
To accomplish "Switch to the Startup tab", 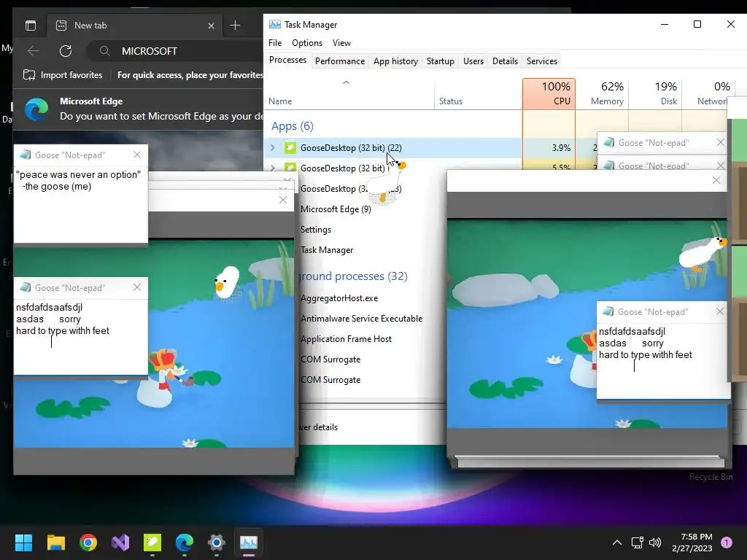I will click(440, 61).
